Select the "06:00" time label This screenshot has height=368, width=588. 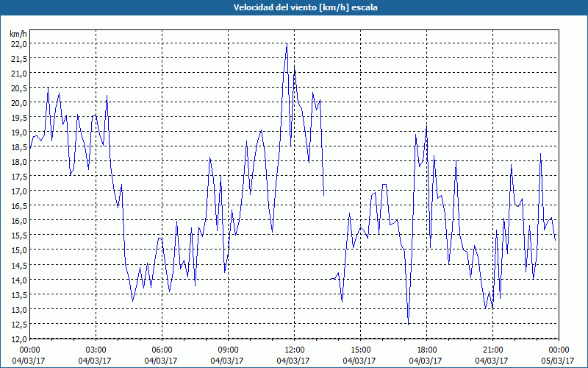162,350
